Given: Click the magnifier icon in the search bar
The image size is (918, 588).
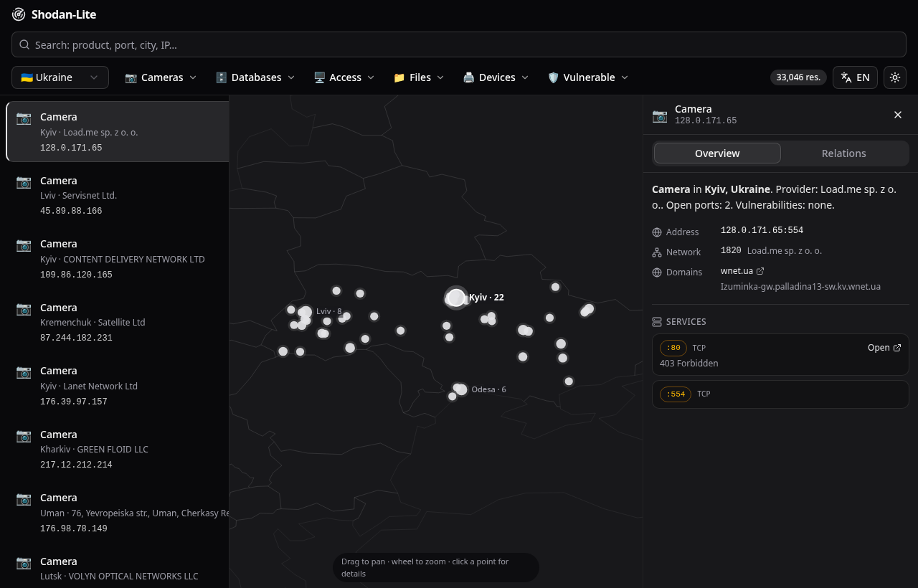Looking at the screenshot, I should coord(24,44).
